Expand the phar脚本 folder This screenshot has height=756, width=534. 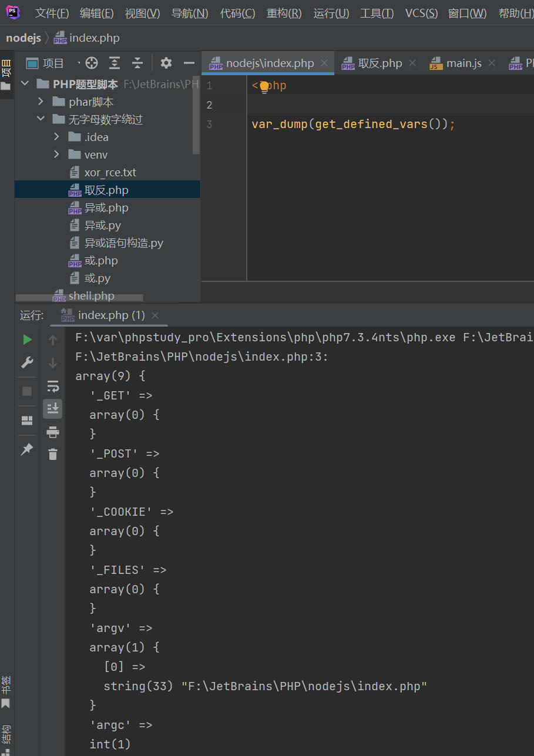point(41,102)
